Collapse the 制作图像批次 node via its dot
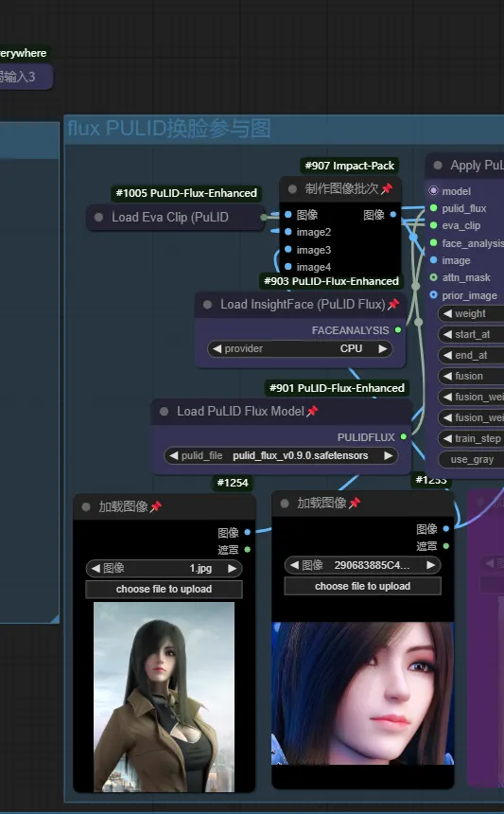This screenshot has height=814, width=504. [292, 189]
